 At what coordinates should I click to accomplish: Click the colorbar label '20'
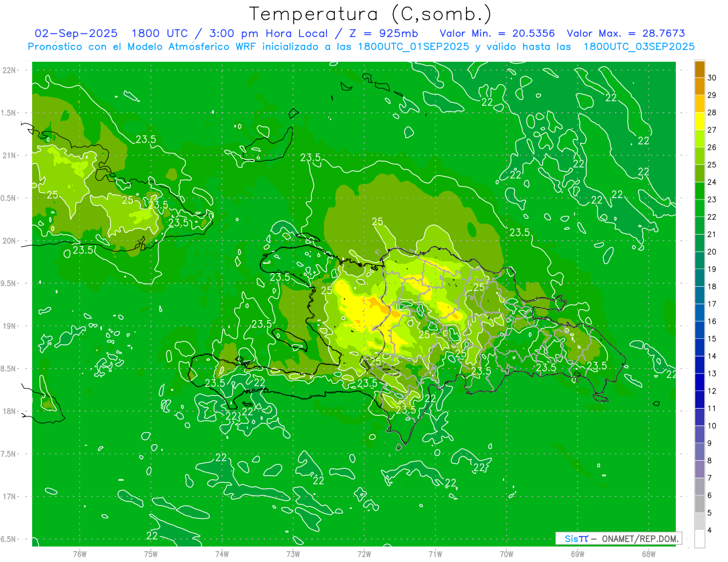[x=712, y=252]
